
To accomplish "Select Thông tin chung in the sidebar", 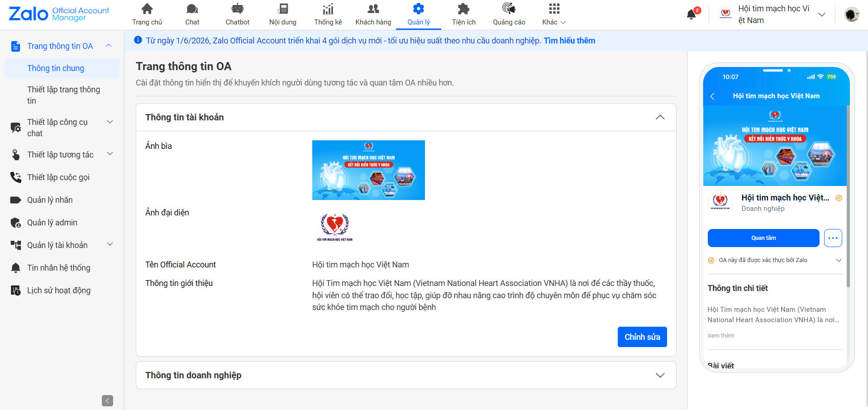I will [x=62, y=68].
